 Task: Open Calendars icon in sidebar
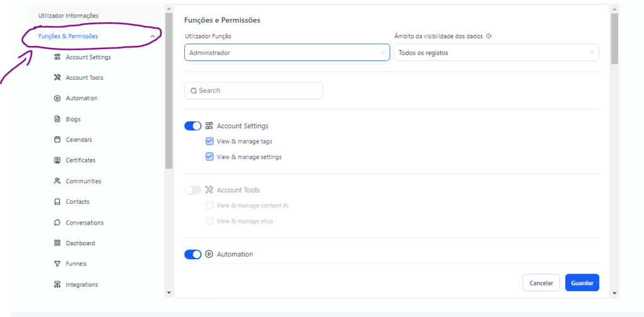coord(57,140)
